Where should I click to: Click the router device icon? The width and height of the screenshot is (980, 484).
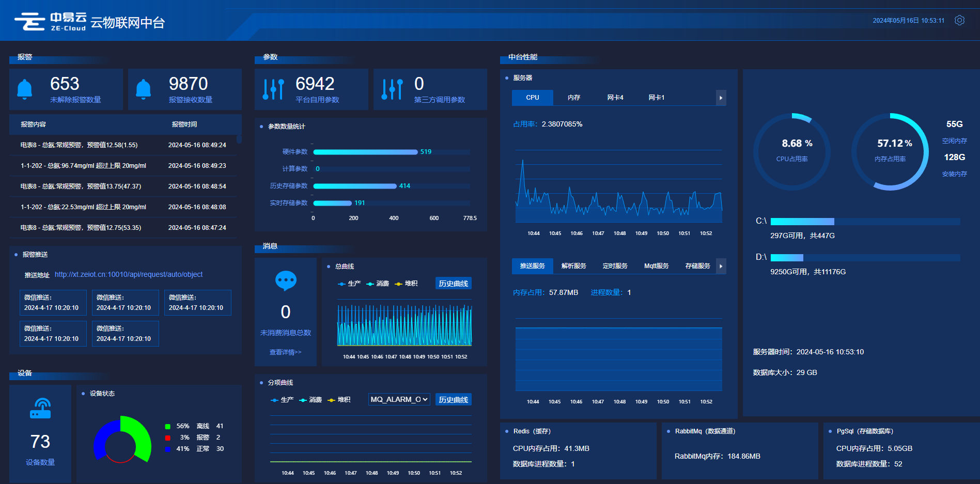[40, 408]
